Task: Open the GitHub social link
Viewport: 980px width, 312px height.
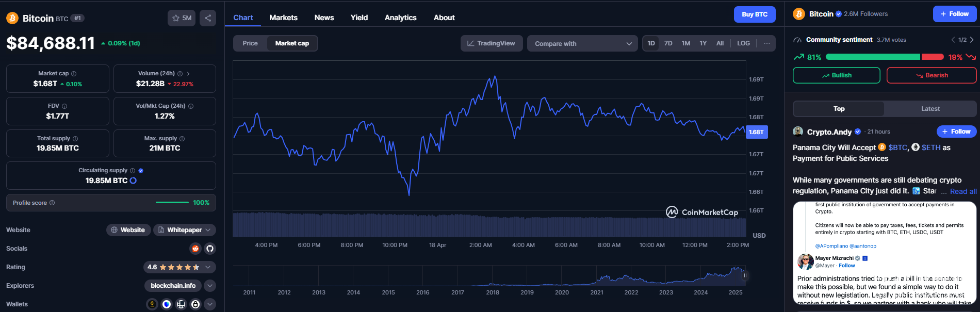Action: pyautogui.click(x=209, y=249)
